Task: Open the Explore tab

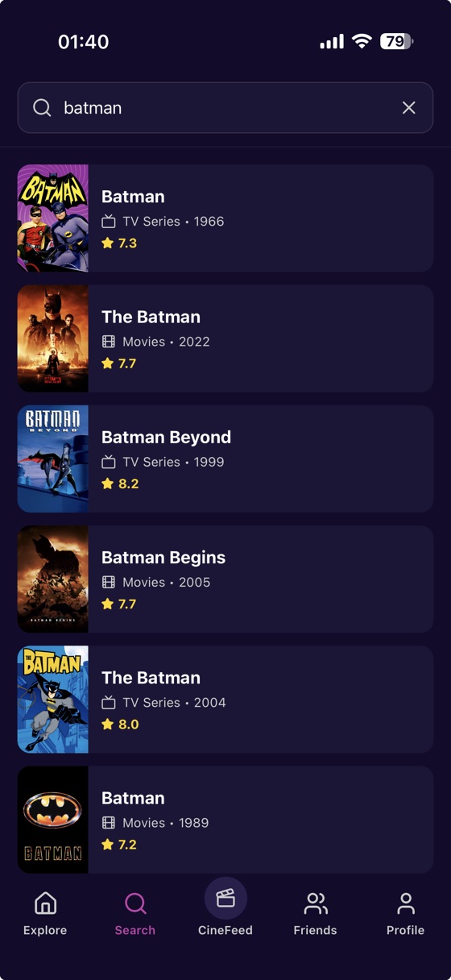Action: coord(45,913)
